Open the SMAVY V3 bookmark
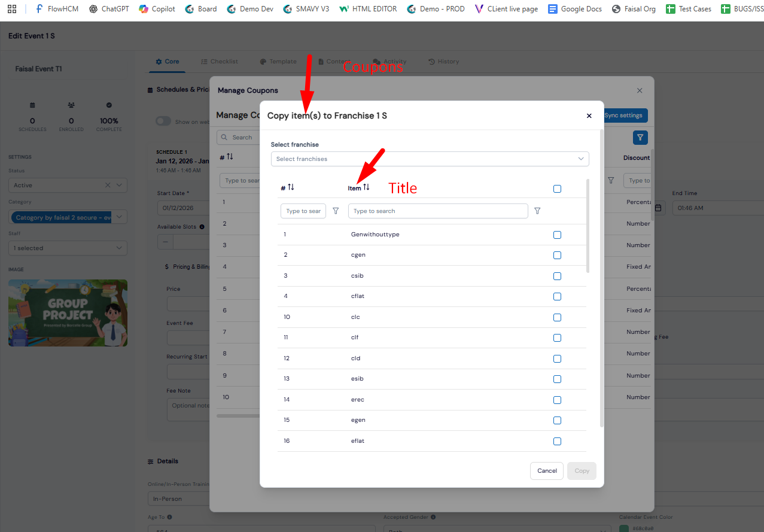 (306, 9)
